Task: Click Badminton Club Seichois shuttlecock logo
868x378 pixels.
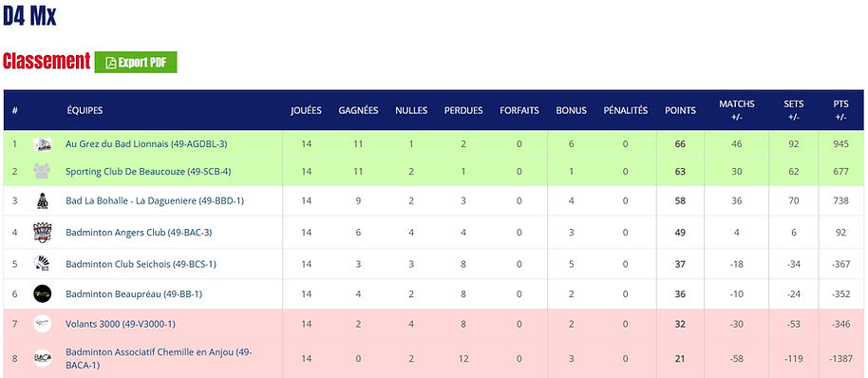Action: tap(42, 263)
